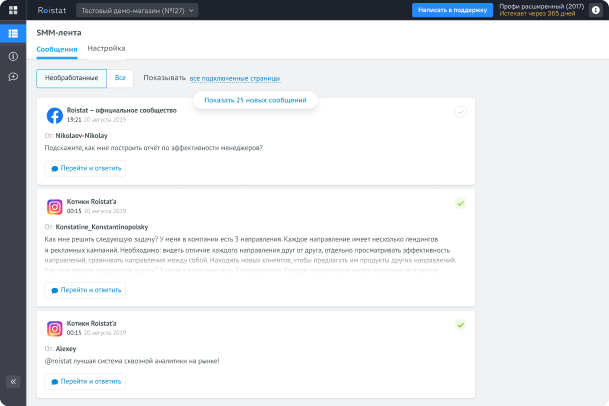This screenshot has width=609, height=406.
Task: Click the sender name Nikolaev-Nikolay
Action: coord(82,136)
